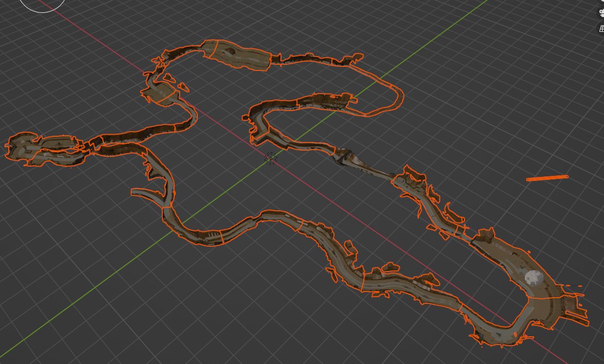
Task: Click the 3D cursor at the world origin
Action: pos(271,158)
